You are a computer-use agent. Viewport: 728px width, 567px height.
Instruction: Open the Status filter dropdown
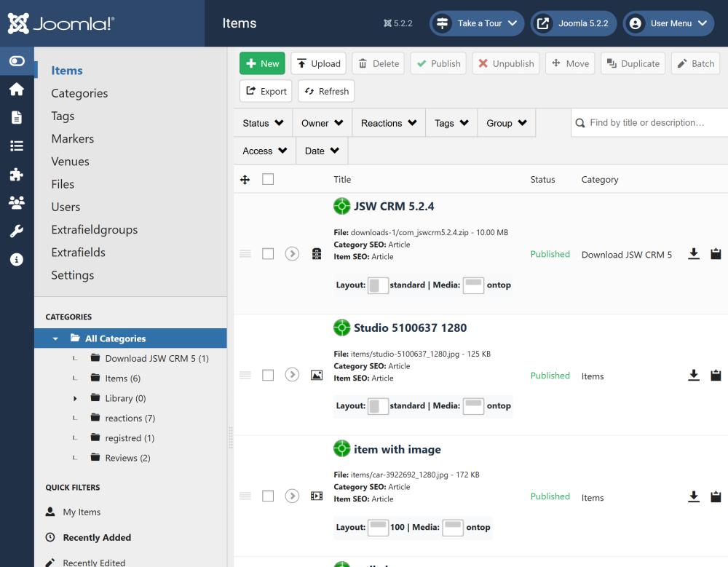[263, 123]
